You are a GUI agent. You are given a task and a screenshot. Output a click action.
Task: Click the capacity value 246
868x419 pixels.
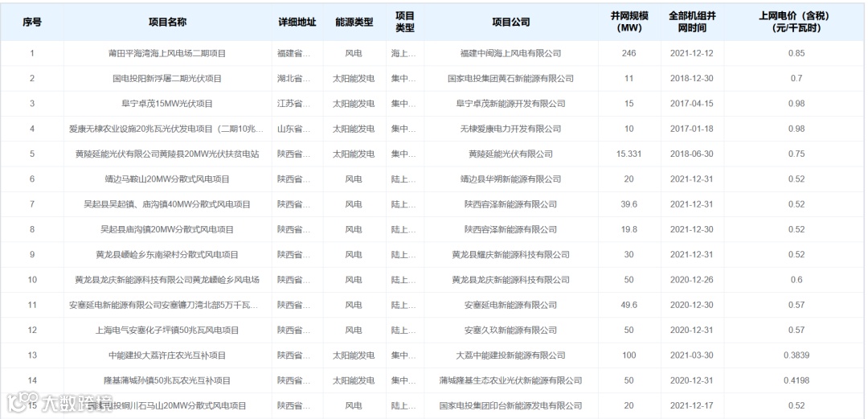pos(628,53)
